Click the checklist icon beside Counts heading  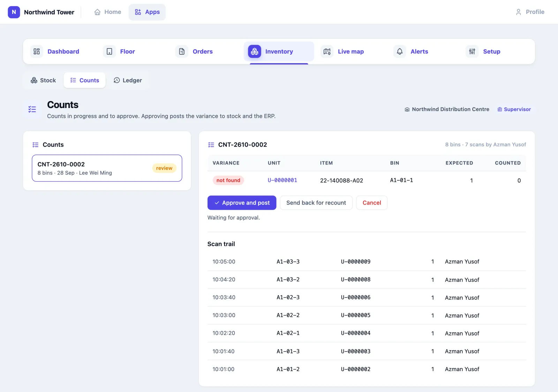(x=32, y=109)
